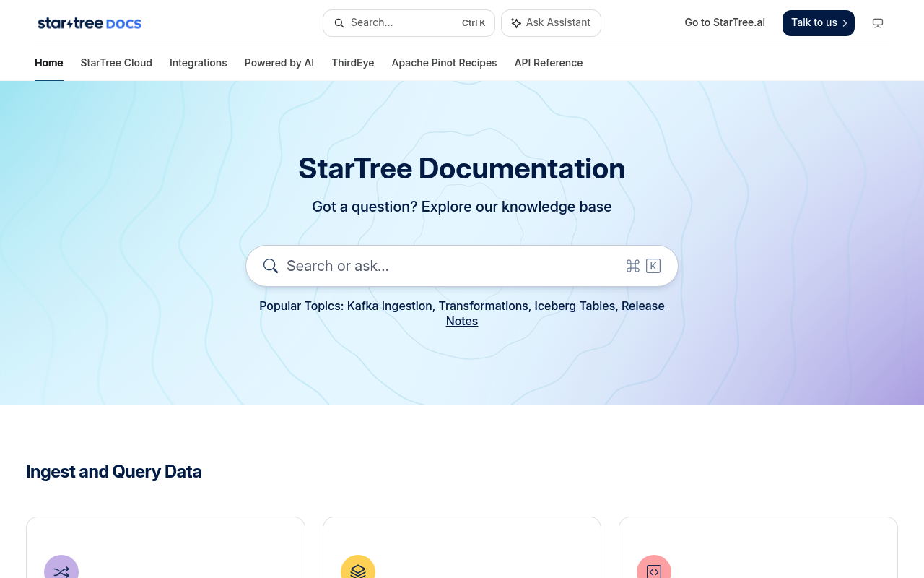Focus the Search or ask... hero field

[x=462, y=266]
